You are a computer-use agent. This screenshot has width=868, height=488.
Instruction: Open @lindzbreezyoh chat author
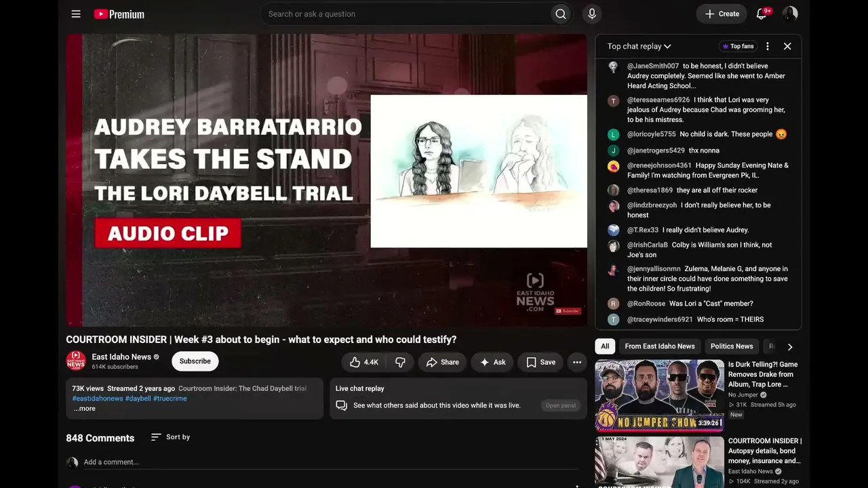[652, 205]
